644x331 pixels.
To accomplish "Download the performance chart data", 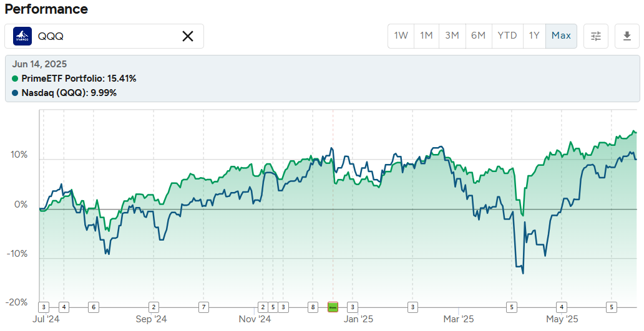I will pyautogui.click(x=627, y=36).
